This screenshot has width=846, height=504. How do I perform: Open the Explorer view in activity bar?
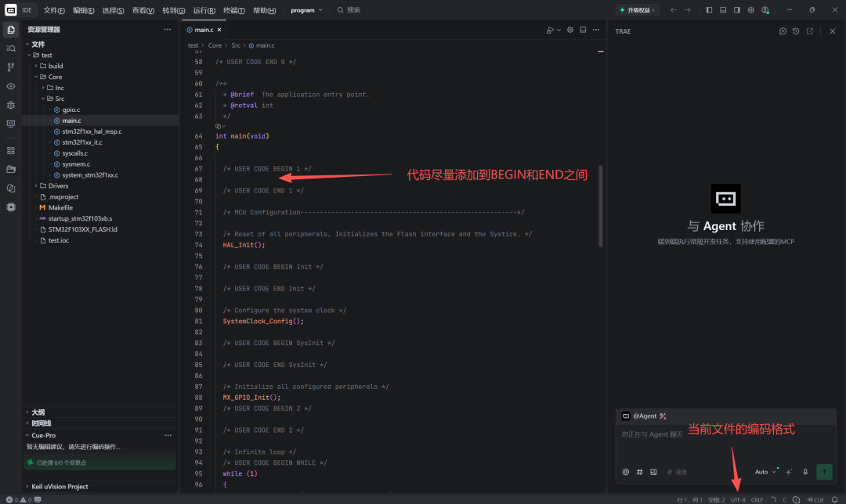point(11,31)
